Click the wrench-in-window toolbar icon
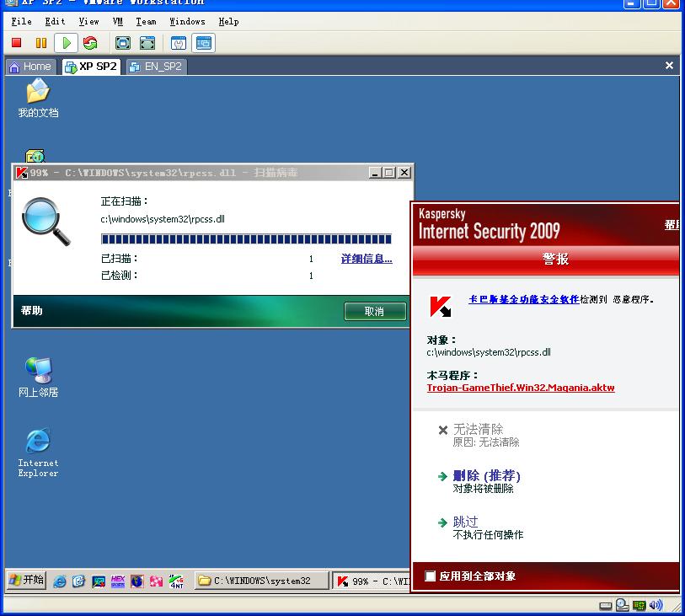This screenshot has height=616, width=685. click(x=179, y=43)
